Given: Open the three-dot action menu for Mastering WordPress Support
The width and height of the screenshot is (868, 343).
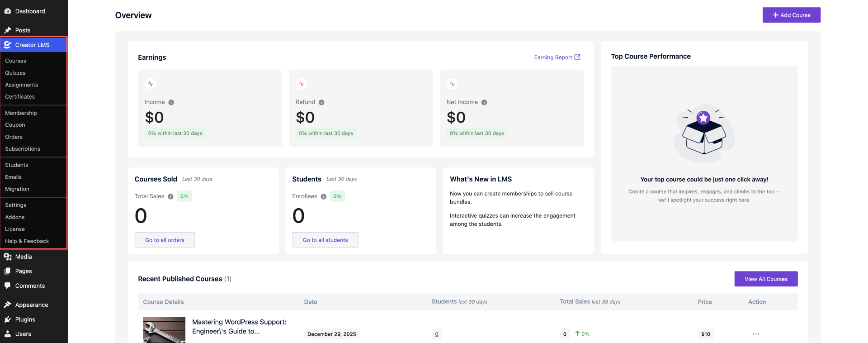Looking at the screenshot, I should [x=756, y=334].
